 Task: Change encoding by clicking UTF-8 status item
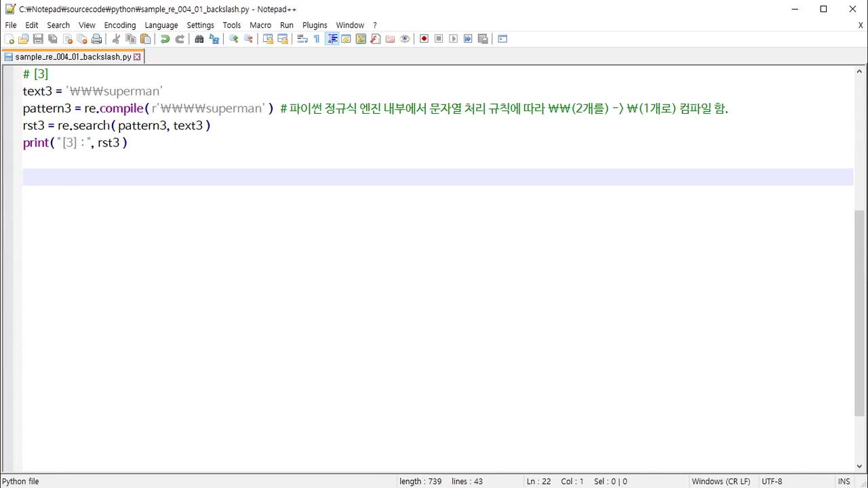tap(772, 481)
